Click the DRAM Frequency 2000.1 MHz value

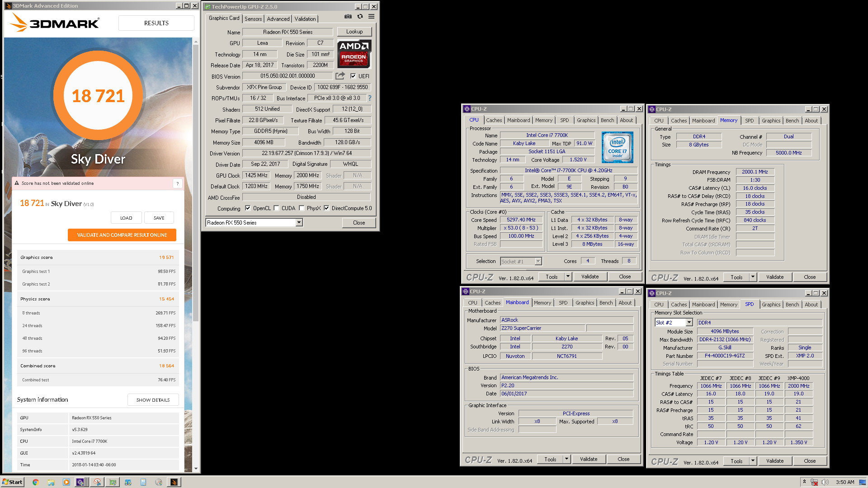755,172
